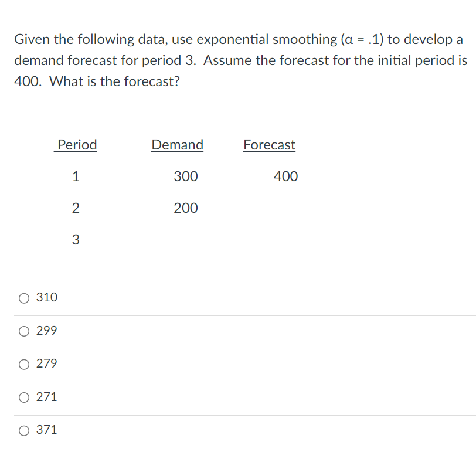
Task: Click the Period column header
Action: click(76, 145)
